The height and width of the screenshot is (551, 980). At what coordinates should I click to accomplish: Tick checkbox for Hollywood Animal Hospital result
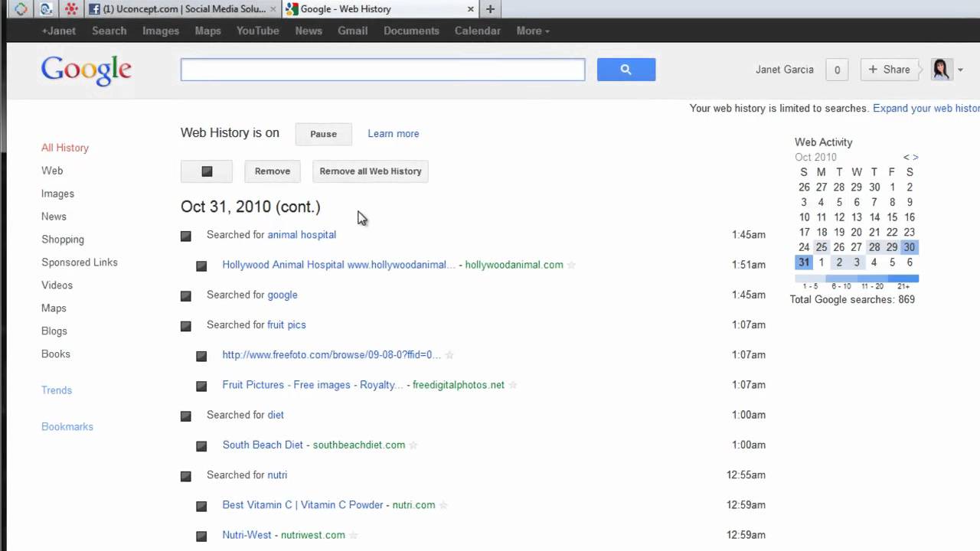click(201, 266)
